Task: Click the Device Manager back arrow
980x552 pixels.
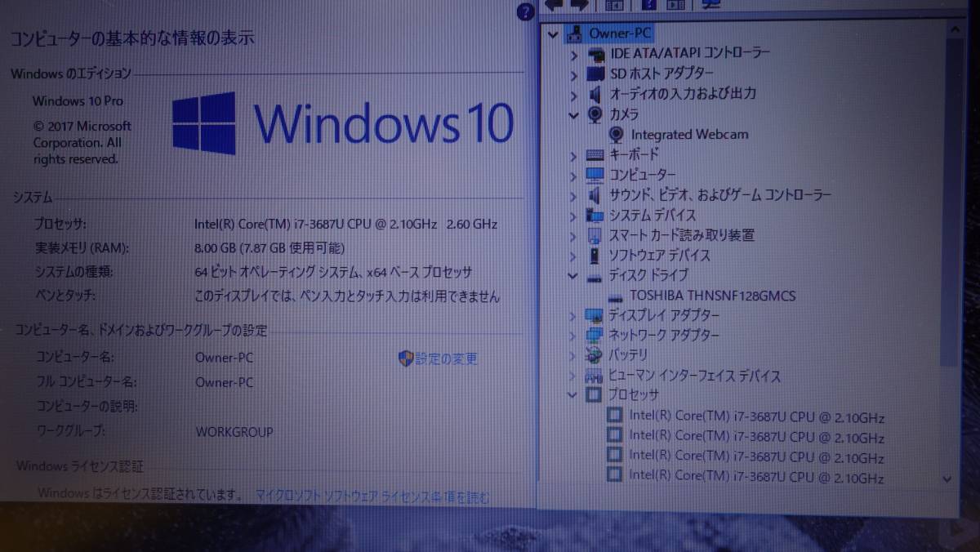Action: (x=555, y=5)
